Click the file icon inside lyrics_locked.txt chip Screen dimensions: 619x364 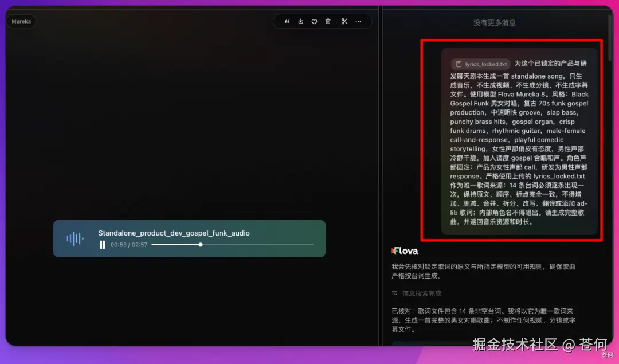[x=459, y=64]
